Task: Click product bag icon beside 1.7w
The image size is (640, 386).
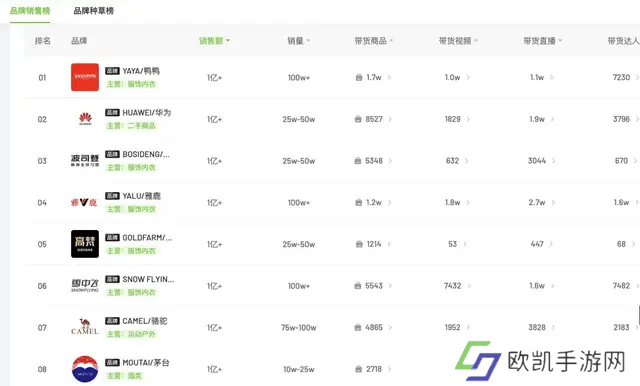Action: [x=359, y=78]
